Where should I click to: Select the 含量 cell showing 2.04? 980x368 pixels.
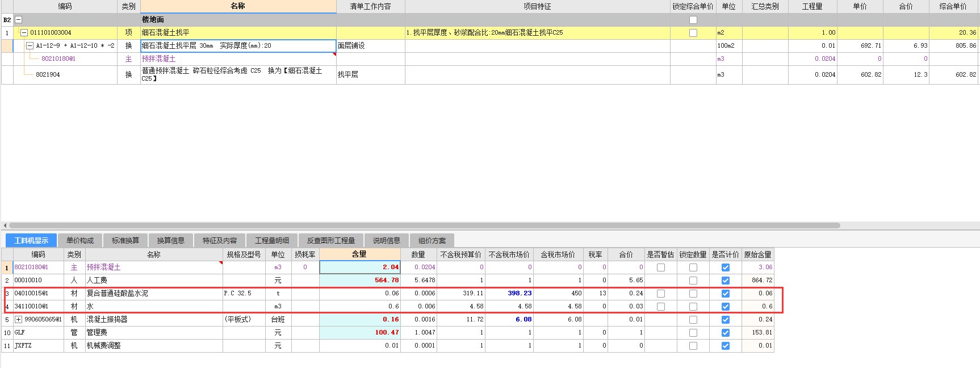click(x=360, y=267)
